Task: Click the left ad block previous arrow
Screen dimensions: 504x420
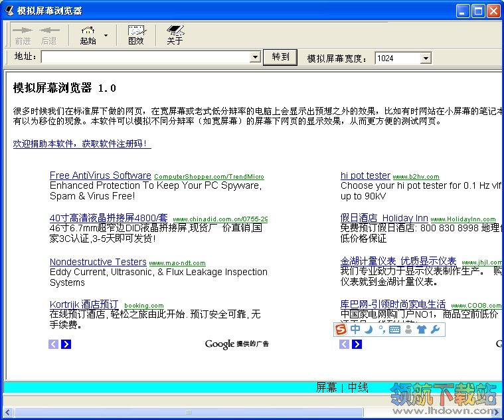Action: tap(53, 344)
